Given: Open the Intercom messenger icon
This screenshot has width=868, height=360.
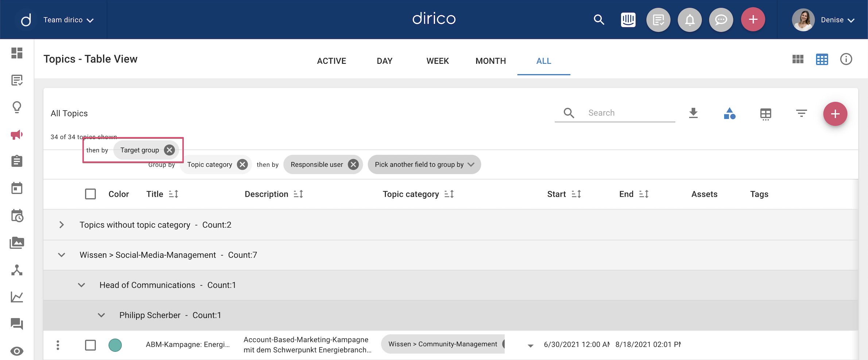Looking at the screenshot, I should pos(628,20).
